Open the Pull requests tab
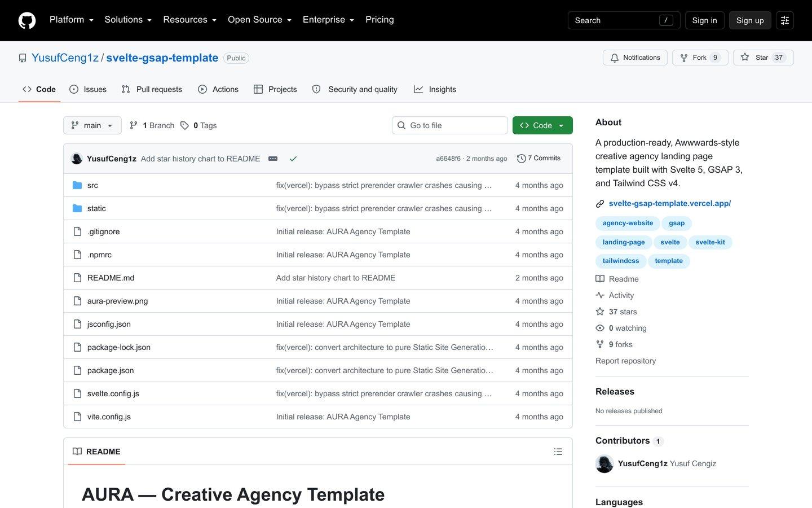Screen dimensions: 812x508 click(152, 89)
